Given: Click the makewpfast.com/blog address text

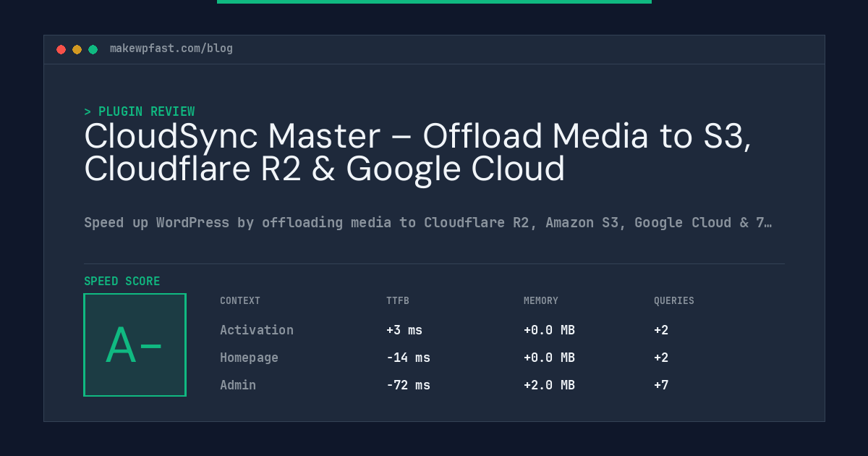Looking at the screenshot, I should coord(171,48).
